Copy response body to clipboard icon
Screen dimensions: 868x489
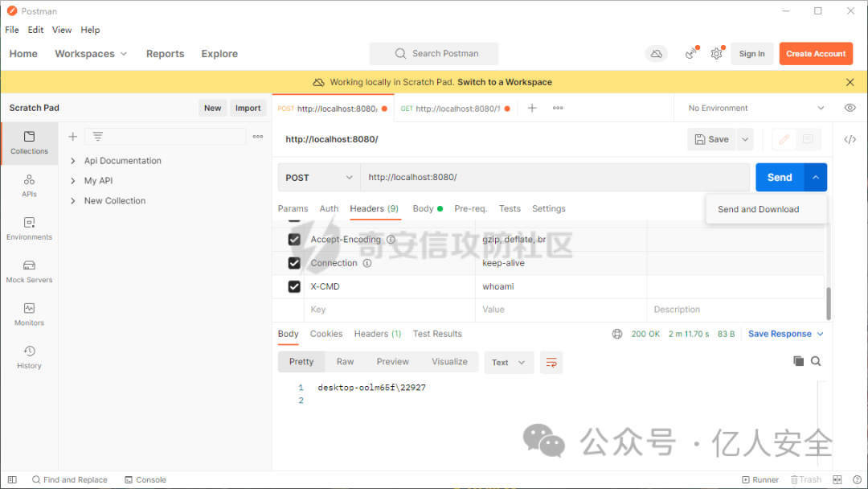click(x=798, y=361)
